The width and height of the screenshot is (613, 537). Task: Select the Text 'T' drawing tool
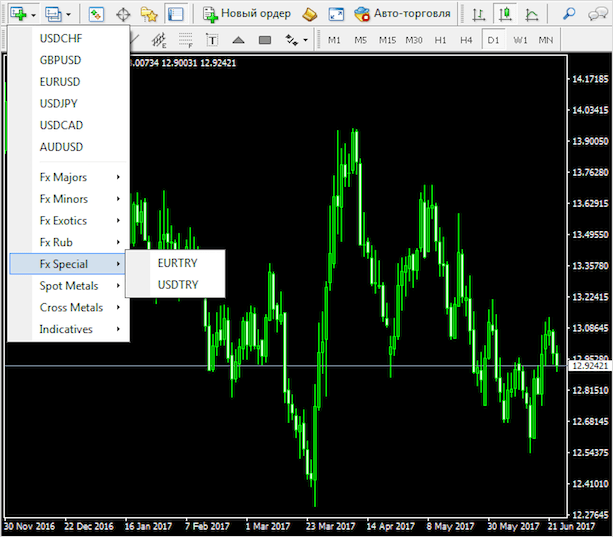coord(211,40)
